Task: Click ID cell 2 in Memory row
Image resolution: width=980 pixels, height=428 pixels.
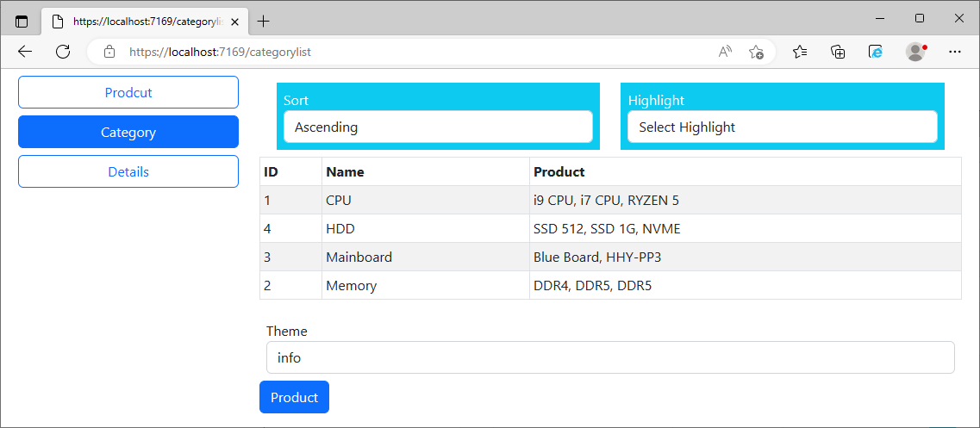Action: (x=291, y=286)
